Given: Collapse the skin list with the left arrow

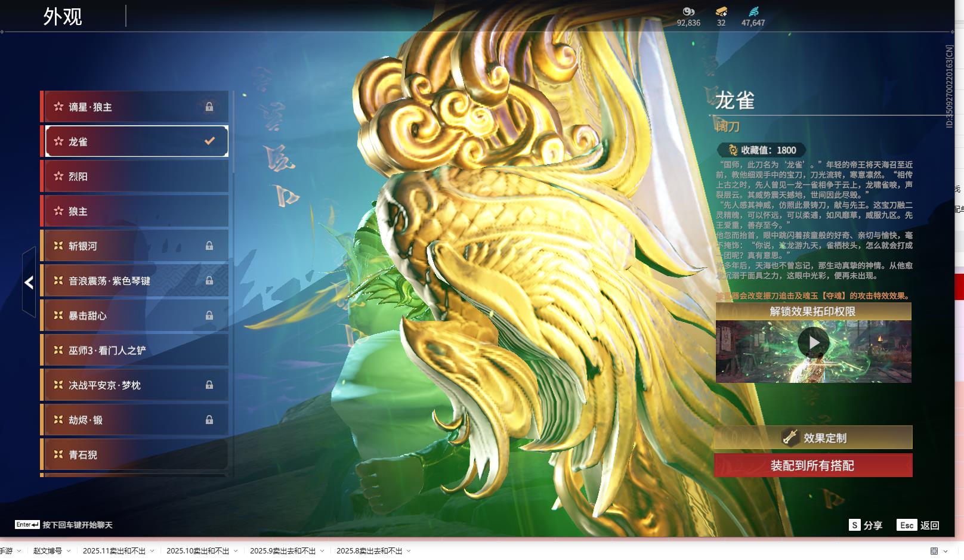Looking at the screenshot, I should click(x=29, y=283).
